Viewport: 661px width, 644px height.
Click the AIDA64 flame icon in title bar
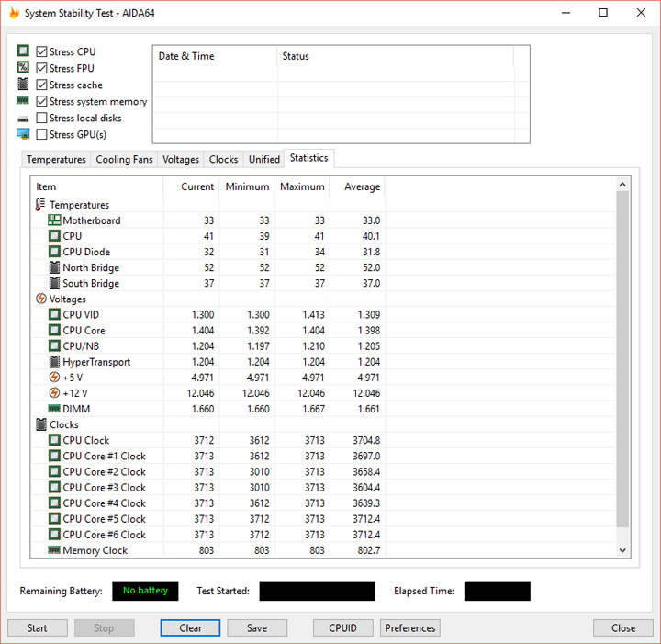[x=14, y=13]
